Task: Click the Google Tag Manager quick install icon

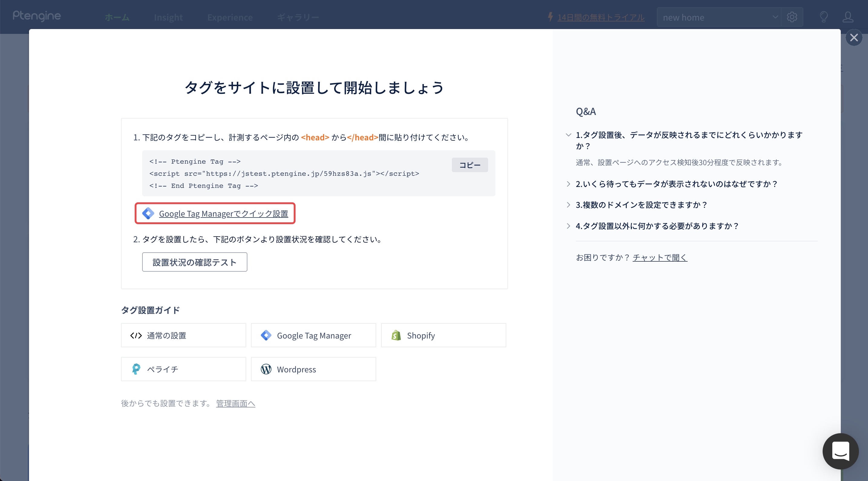Action: coord(148,213)
